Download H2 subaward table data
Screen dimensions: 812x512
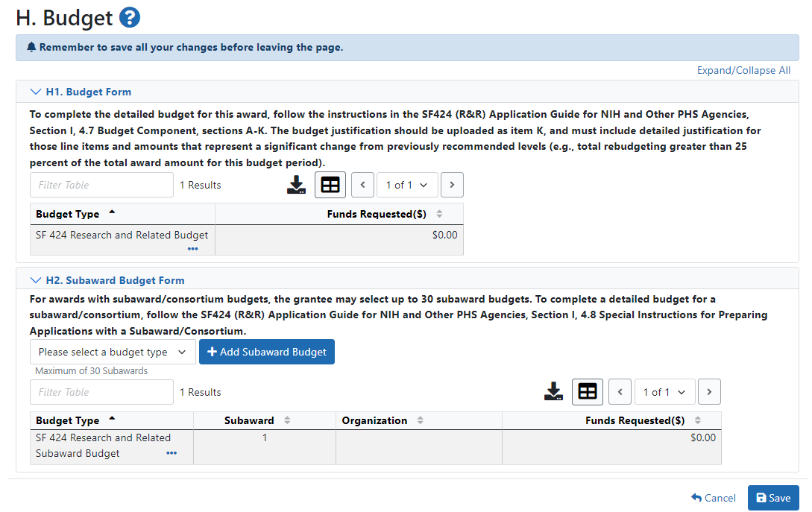coord(553,392)
